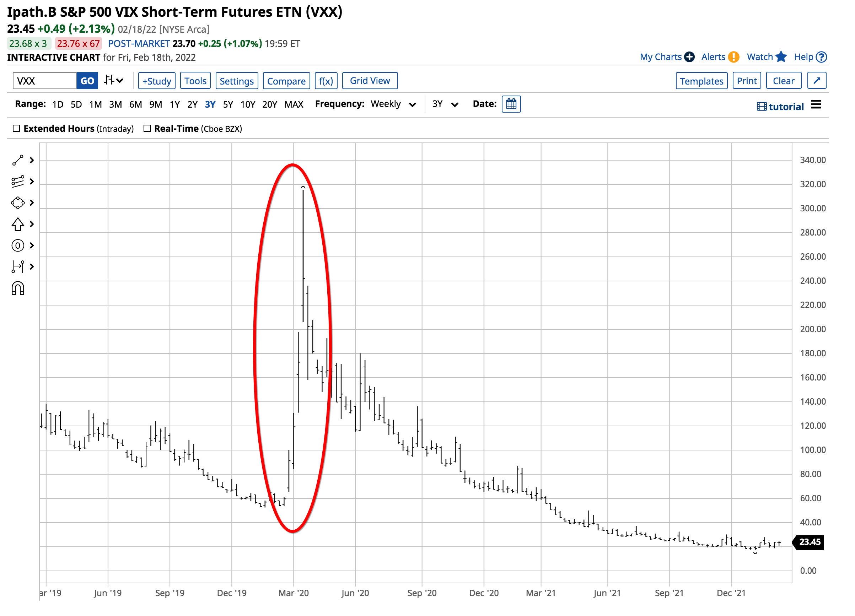Select the 6M range
This screenshot has width=855, height=616.
[136, 104]
